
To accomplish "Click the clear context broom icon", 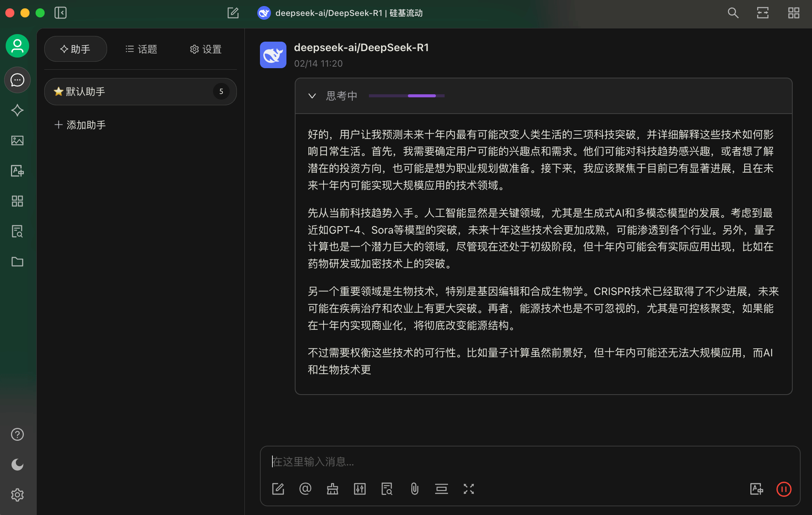I will (332, 489).
